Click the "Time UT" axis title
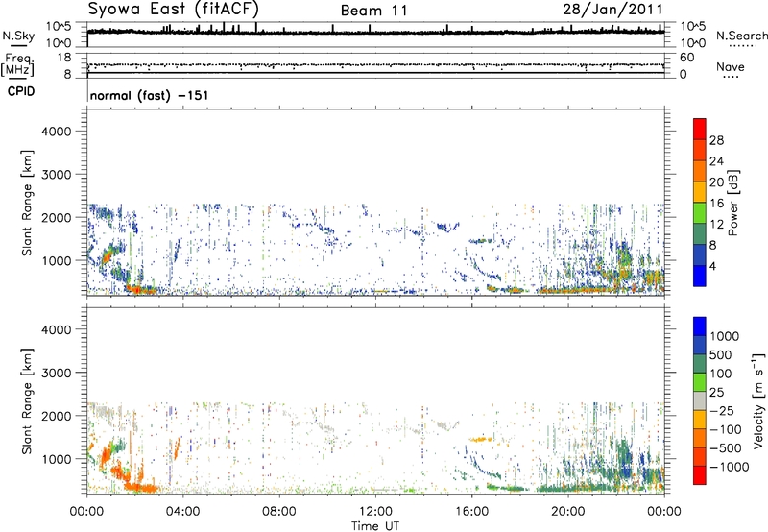768x532 pixels. [375, 526]
